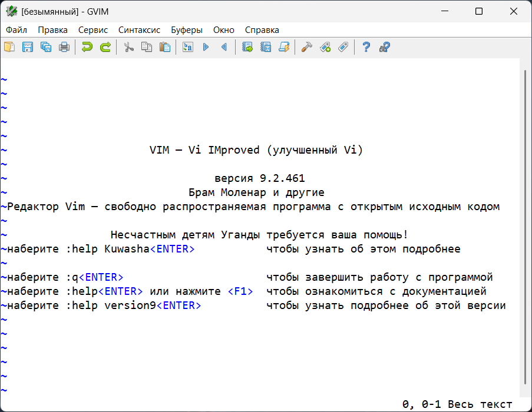Cut the selection with the scissors icon
The width and height of the screenshot is (532, 412).
click(128, 46)
